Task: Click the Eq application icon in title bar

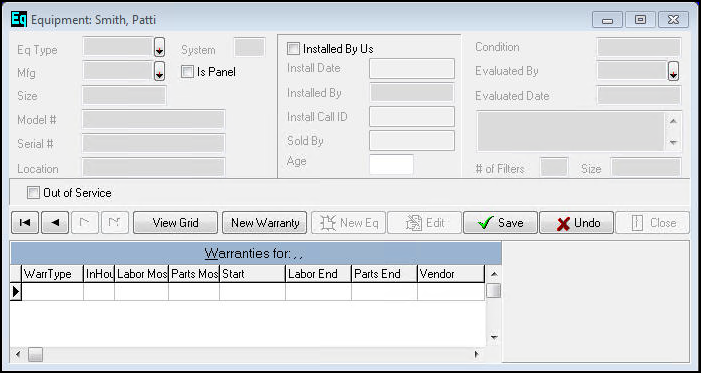Action: point(19,19)
